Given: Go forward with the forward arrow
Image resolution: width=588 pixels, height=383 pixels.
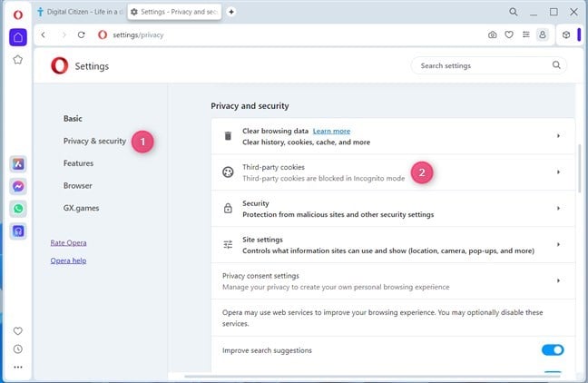Looking at the screenshot, I should point(64,34).
